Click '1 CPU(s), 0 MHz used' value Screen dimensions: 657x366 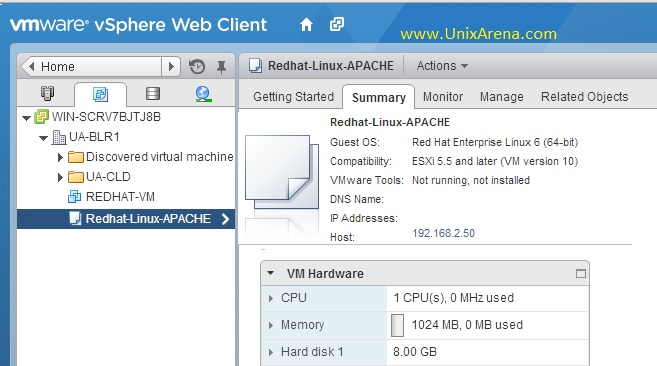[454, 298]
